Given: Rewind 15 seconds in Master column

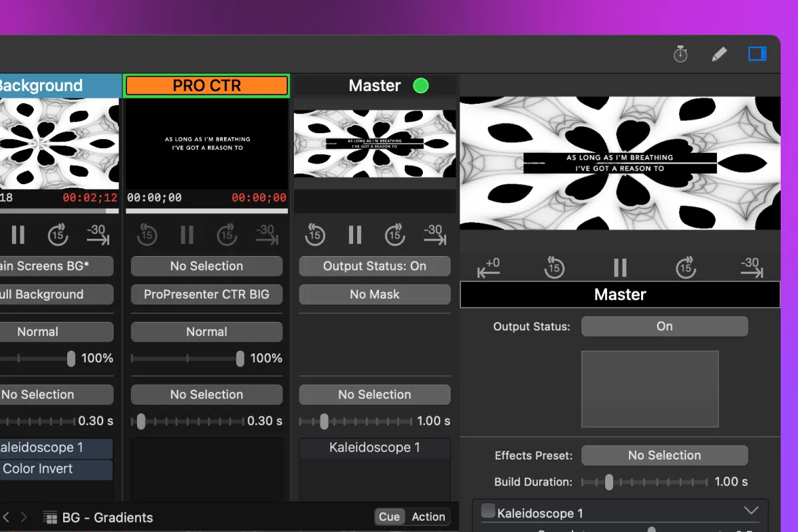Looking at the screenshot, I should coord(315,234).
